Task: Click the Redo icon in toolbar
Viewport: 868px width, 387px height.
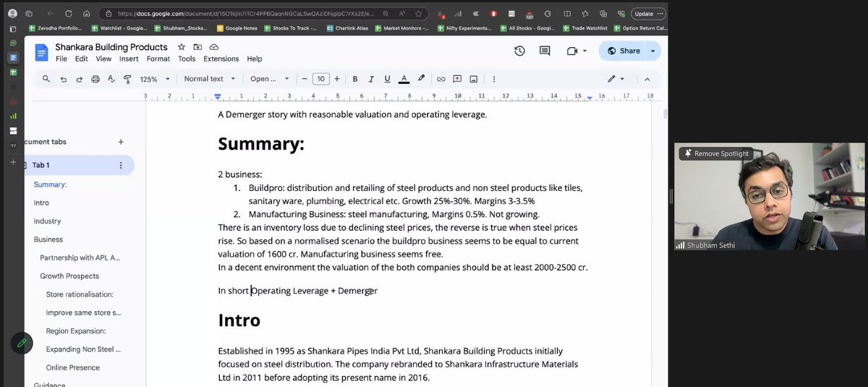Action: pyautogui.click(x=79, y=79)
